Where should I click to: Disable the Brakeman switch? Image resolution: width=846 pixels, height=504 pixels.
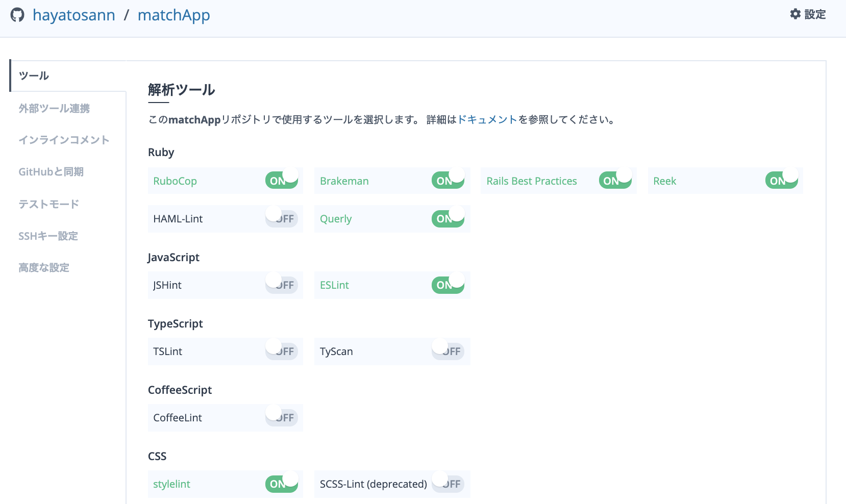448,180
